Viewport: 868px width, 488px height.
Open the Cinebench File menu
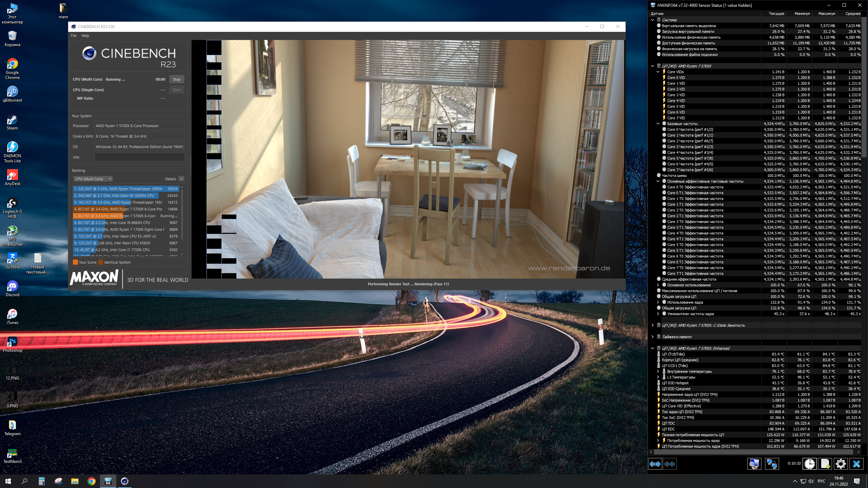pos(74,36)
